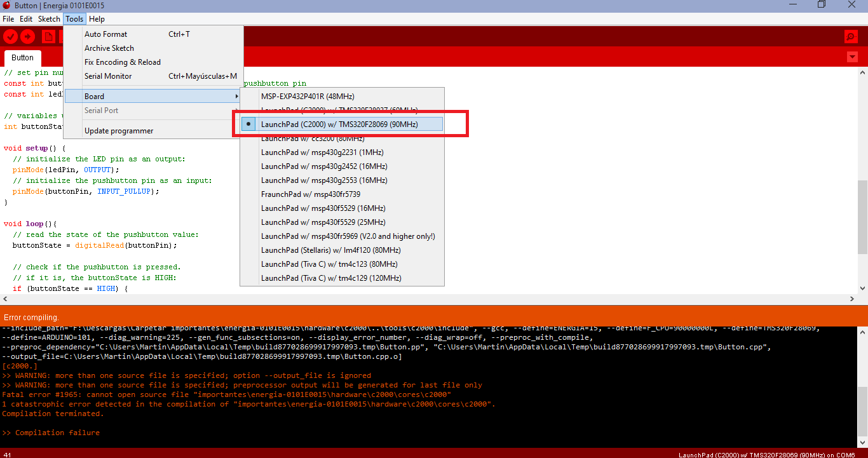The image size is (868, 458).
Task: Click the Upload arrow toolbar button
Action: (28, 36)
